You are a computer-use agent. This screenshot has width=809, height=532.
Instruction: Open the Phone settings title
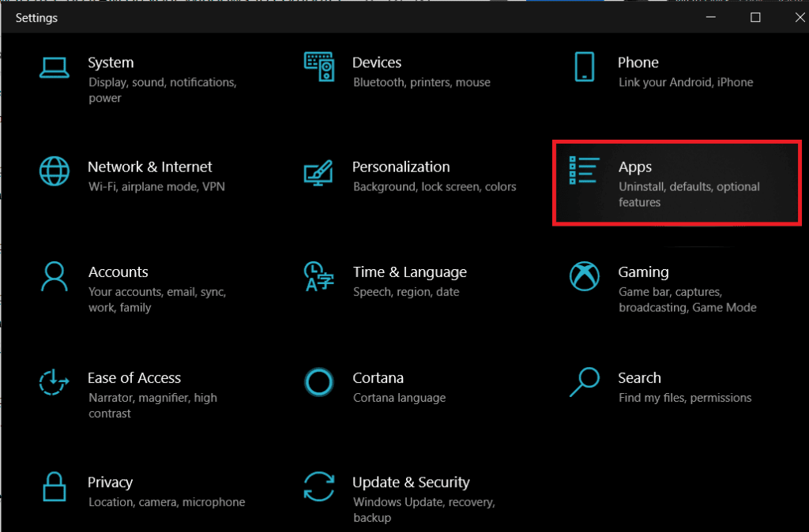pos(638,62)
